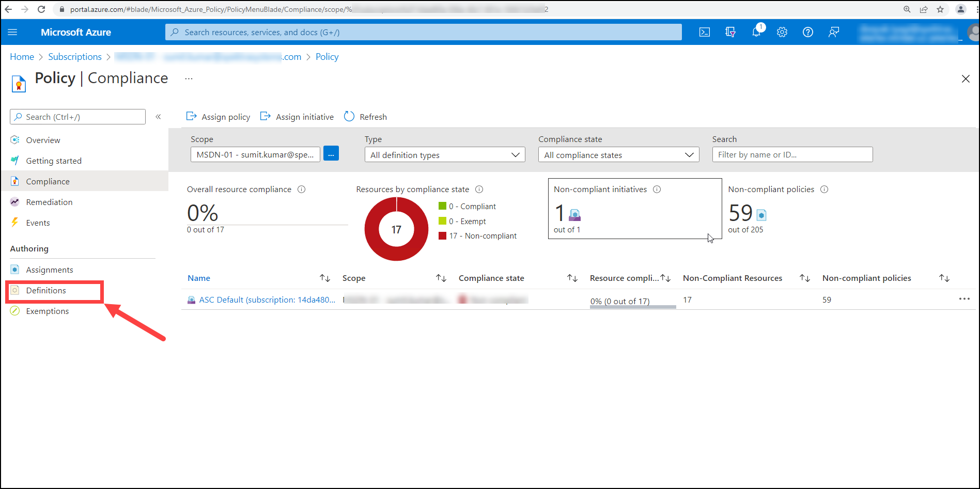This screenshot has width=980, height=489.
Task: Open Remediation in the left menu
Action: click(x=49, y=202)
